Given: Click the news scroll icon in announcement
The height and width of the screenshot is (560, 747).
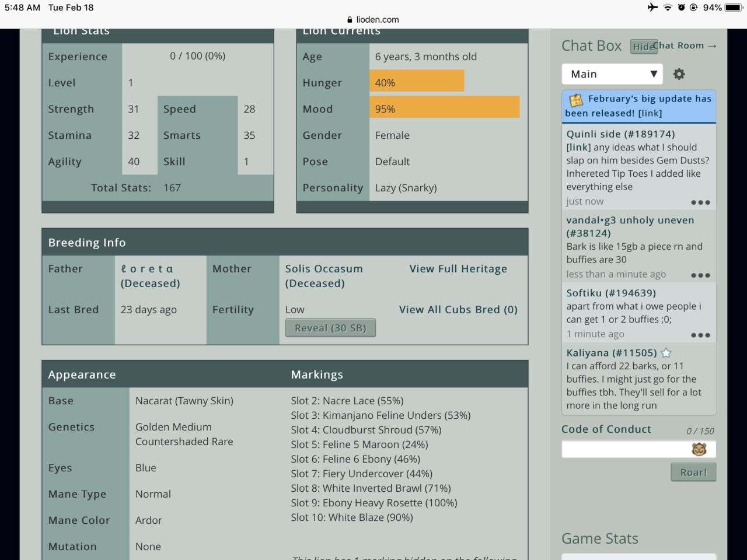Looking at the screenshot, I should pyautogui.click(x=576, y=100).
